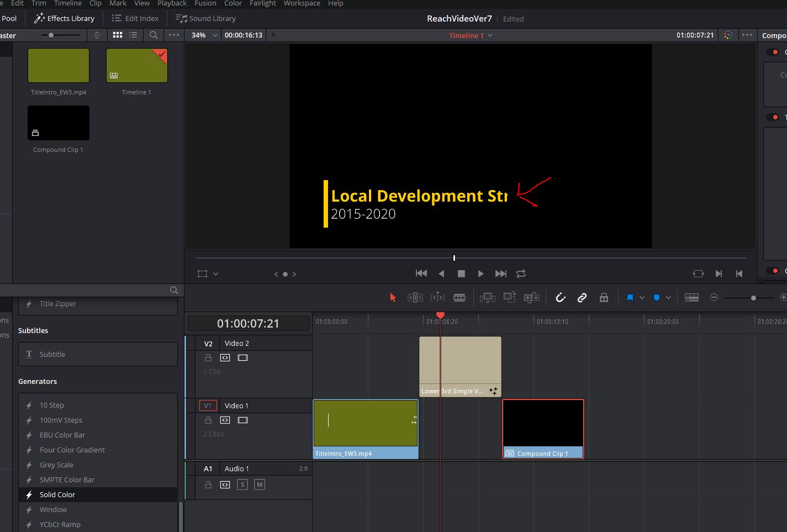Viewport: 787px width, 532px height.
Task: Choose the Trim Edit Mode tool
Action: click(415, 298)
